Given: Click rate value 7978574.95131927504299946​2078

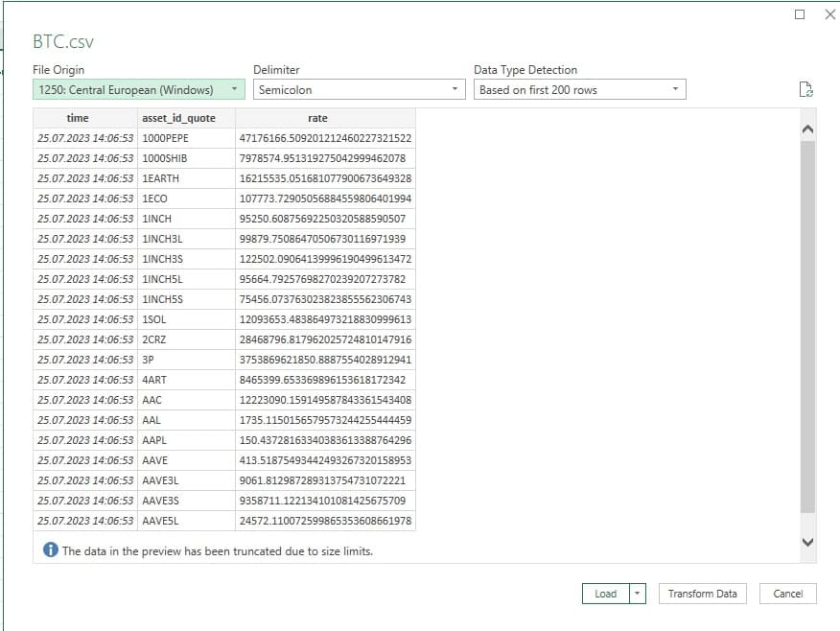Looking at the screenshot, I should (x=325, y=158).
